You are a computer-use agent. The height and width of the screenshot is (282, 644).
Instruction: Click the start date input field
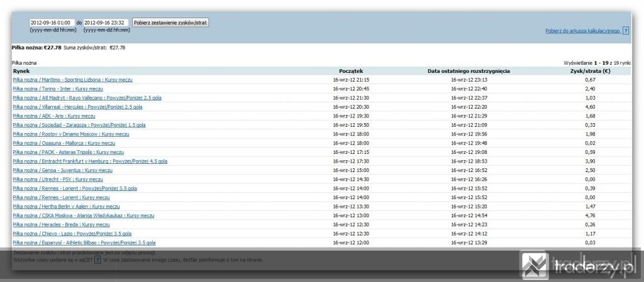tap(52, 23)
